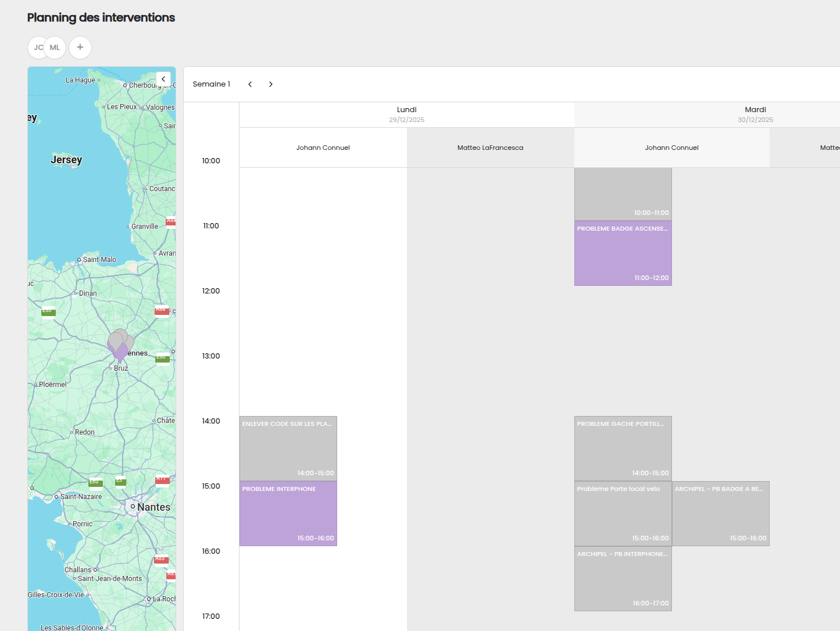Image resolution: width=840 pixels, height=631 pixels.
Task: Select Matteo LaFrancesca's column header
Action: [x=490, y=148]
